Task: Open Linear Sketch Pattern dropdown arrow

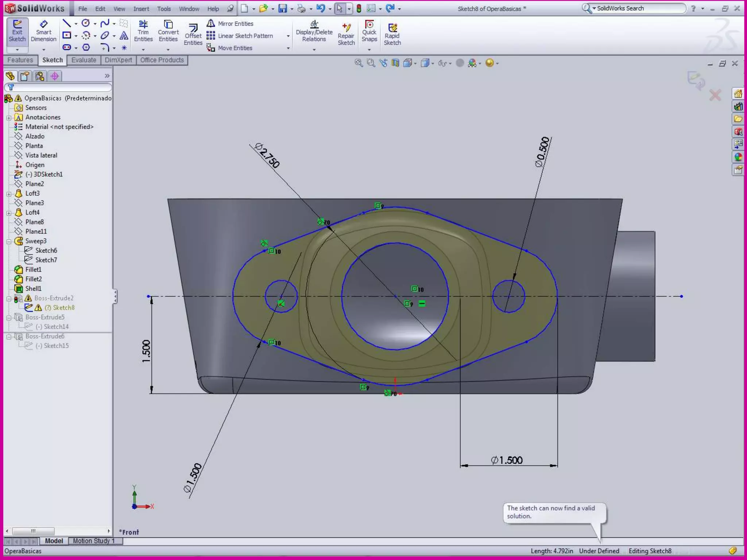Action: pyautogui.click(x=288, y=36)
